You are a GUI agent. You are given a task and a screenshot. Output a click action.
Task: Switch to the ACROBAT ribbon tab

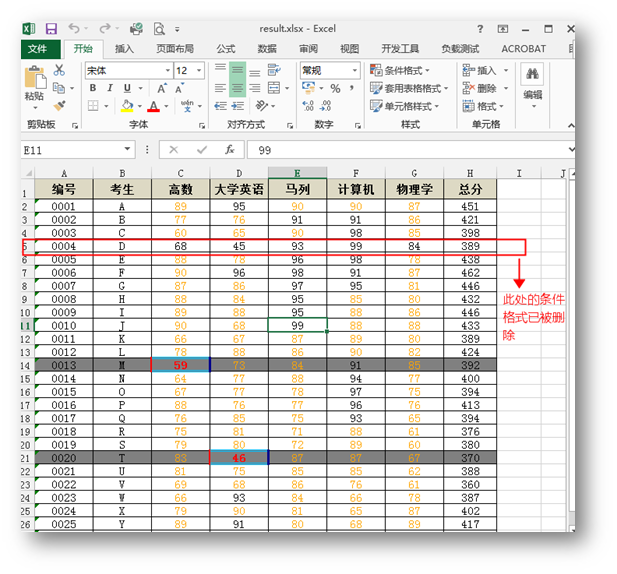523,49
